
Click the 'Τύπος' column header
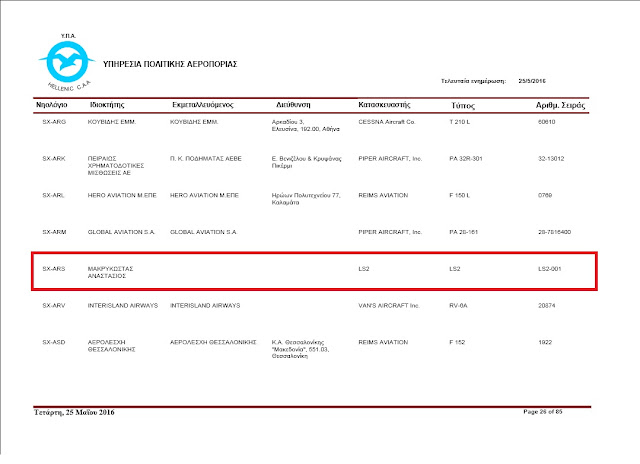pos(463,106)
